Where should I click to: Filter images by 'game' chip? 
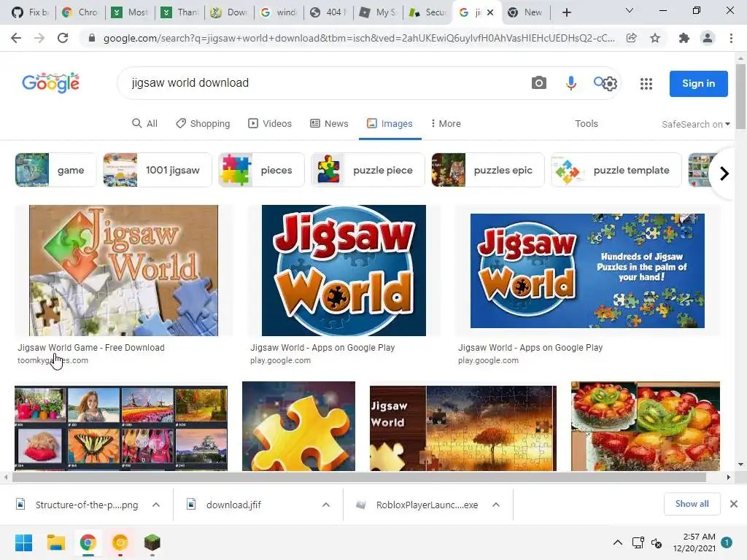[55, 170]
